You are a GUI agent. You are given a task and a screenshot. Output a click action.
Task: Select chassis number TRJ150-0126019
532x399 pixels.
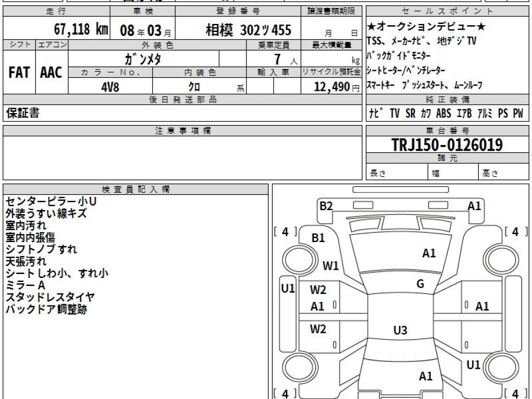447,145
